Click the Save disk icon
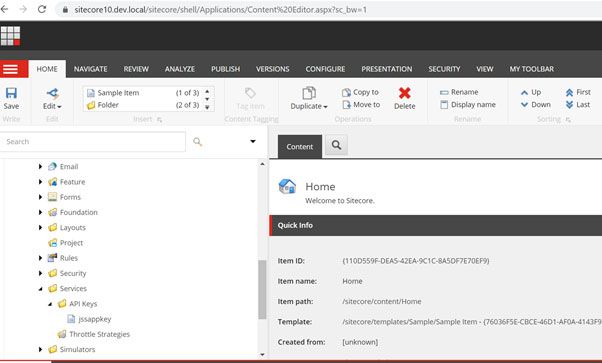 tap(11, 93)
